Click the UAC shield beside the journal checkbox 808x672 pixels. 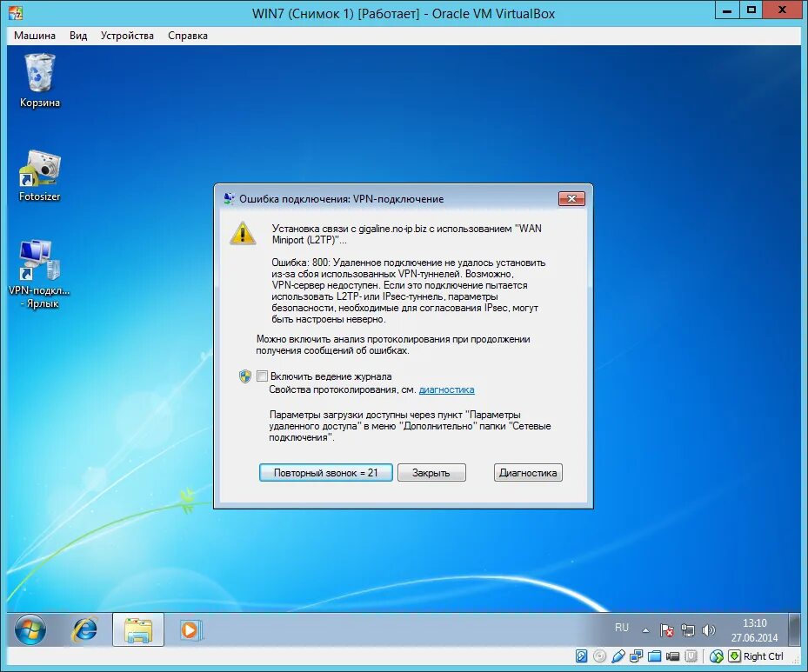click(x=245, y=376)
